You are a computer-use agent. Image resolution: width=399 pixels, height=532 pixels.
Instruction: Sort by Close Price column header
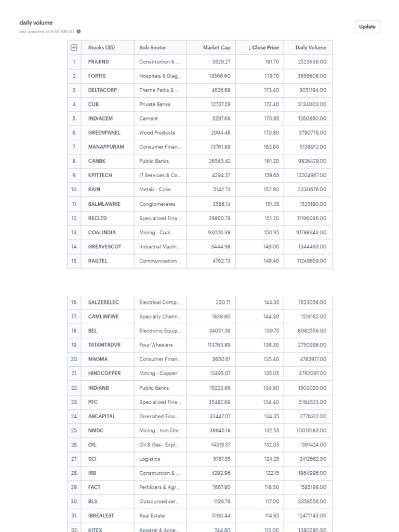click(x=263, y=47)
